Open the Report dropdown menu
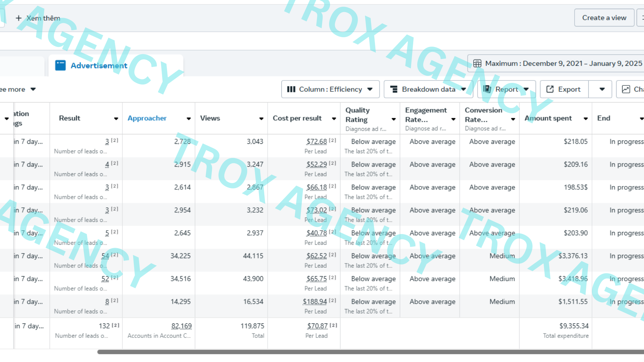 point(506,89)
